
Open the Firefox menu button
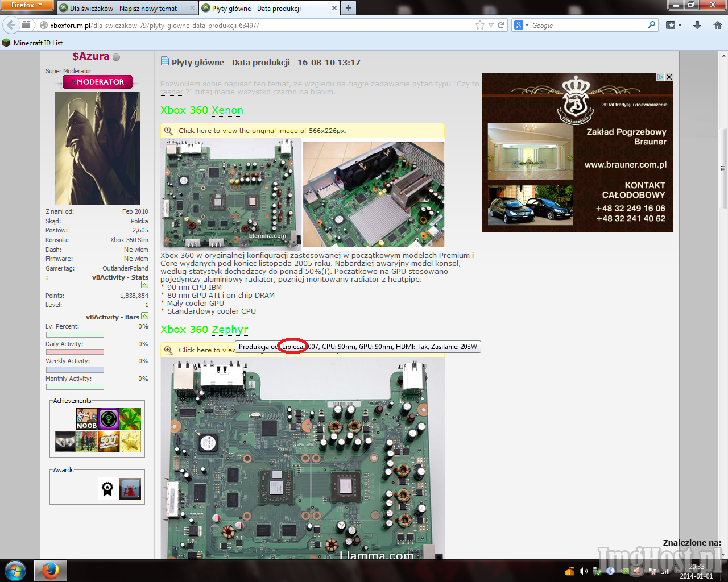[26, 5]
